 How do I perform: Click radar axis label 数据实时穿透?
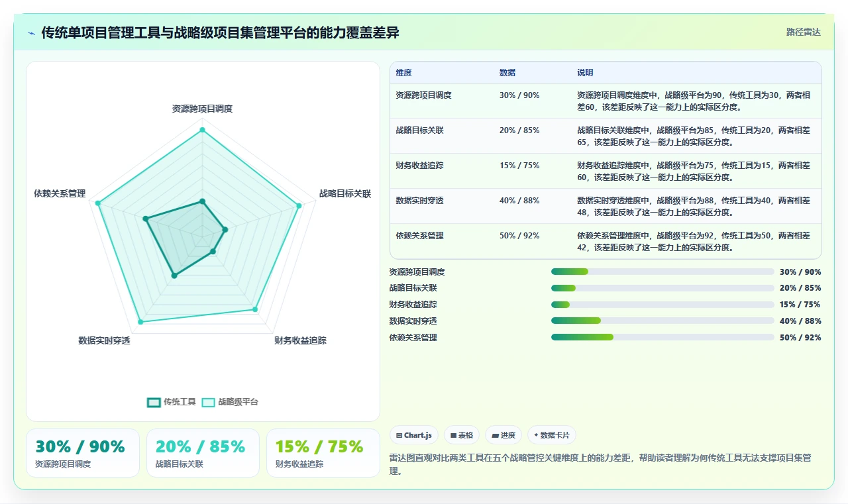click(x=104, y=340)
